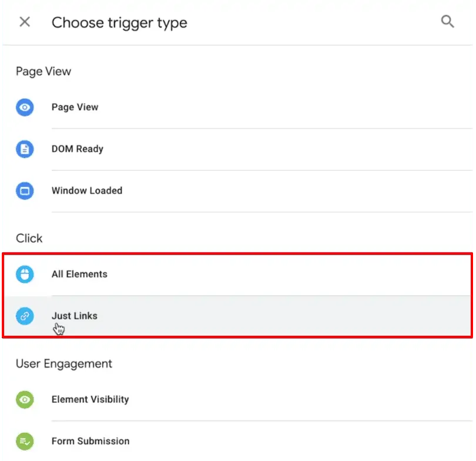Select the Form Submission checkmark icon
The height and width of the screenshot is (461, 476).
(24, 441)
